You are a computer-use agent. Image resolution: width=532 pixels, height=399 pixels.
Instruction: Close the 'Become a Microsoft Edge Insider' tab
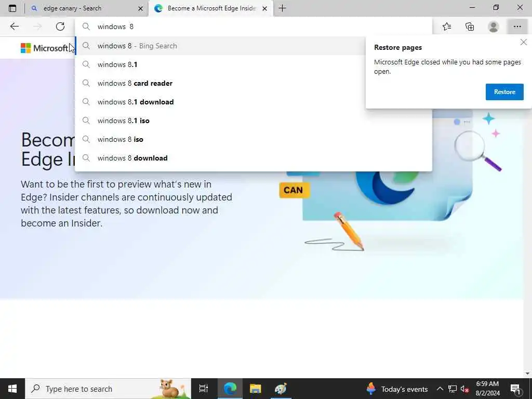coord(264,8)
